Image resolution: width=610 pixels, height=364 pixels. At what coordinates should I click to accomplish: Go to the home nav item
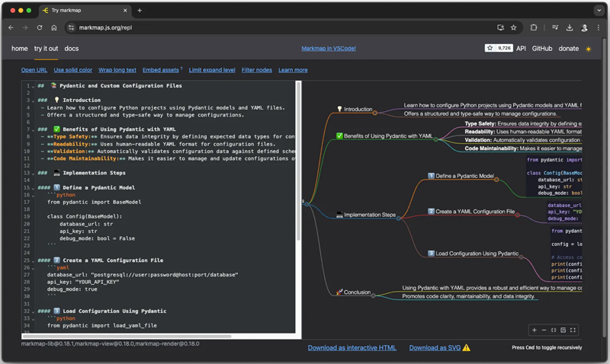tap(20, 49)
